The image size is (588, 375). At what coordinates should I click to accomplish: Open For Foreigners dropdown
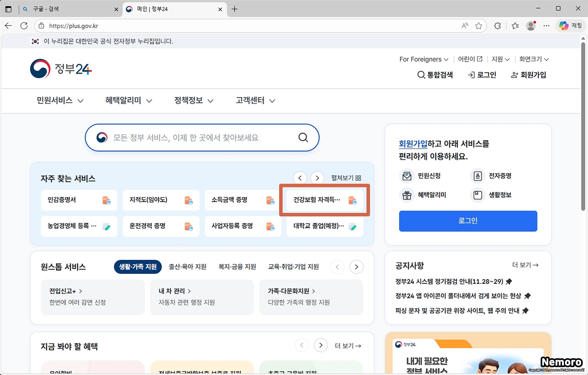click(423, 59)
